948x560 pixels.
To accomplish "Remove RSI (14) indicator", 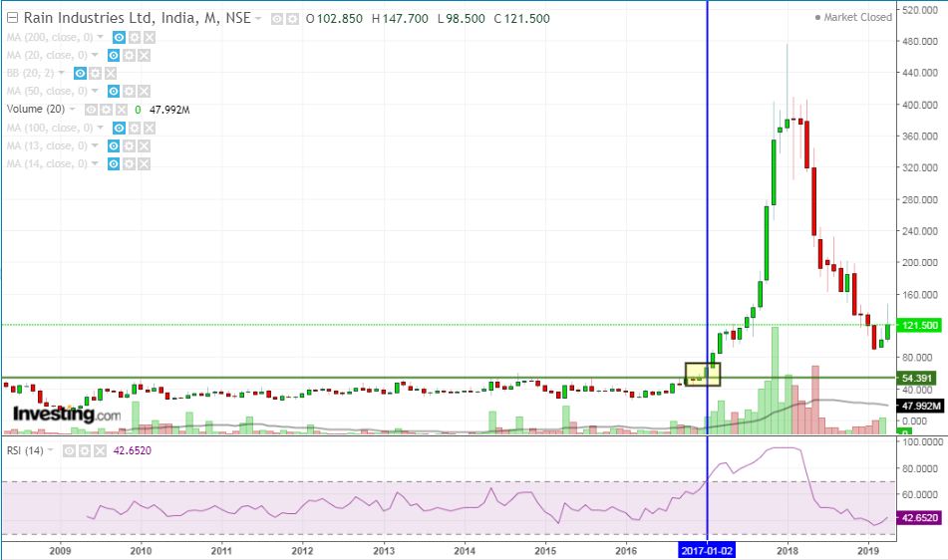I will click(100, 451).
